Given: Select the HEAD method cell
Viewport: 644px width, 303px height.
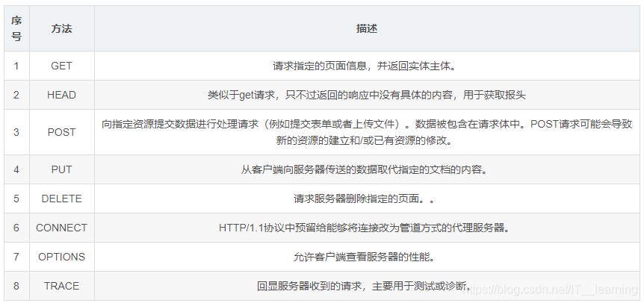Looking at the screenshot, I should [61, 95].
